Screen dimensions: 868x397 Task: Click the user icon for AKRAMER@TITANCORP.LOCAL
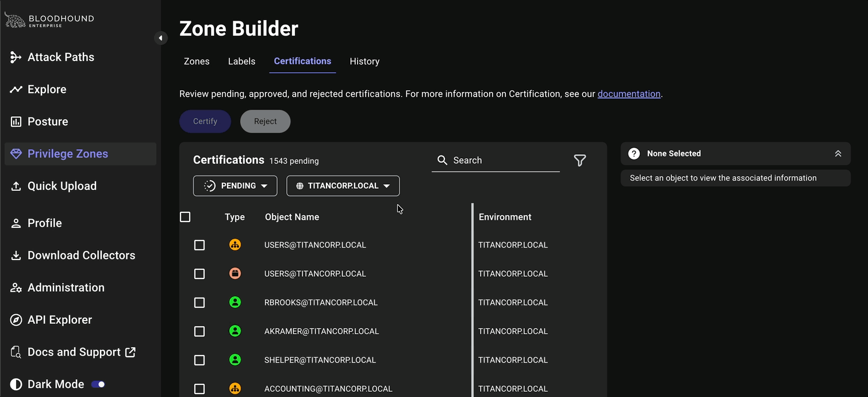pos(235,331)
